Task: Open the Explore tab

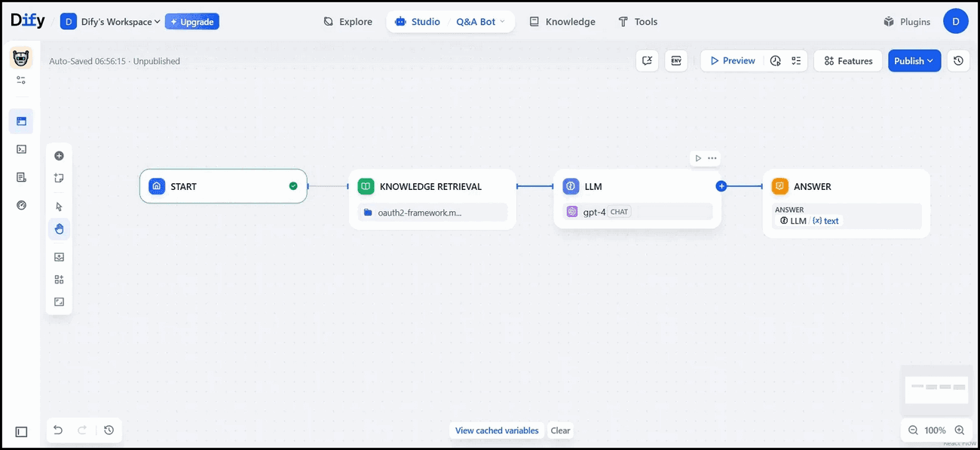Action: coord(348,22)
